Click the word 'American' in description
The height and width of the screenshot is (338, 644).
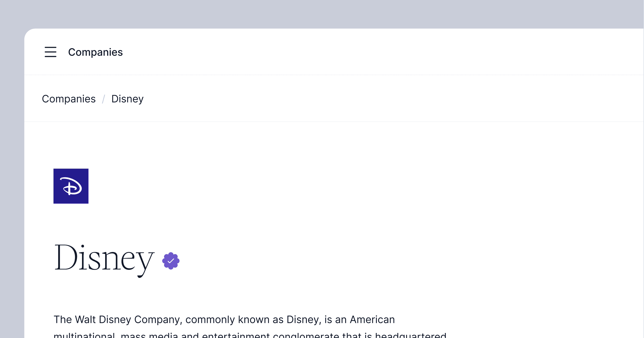(x=372, y=320)
